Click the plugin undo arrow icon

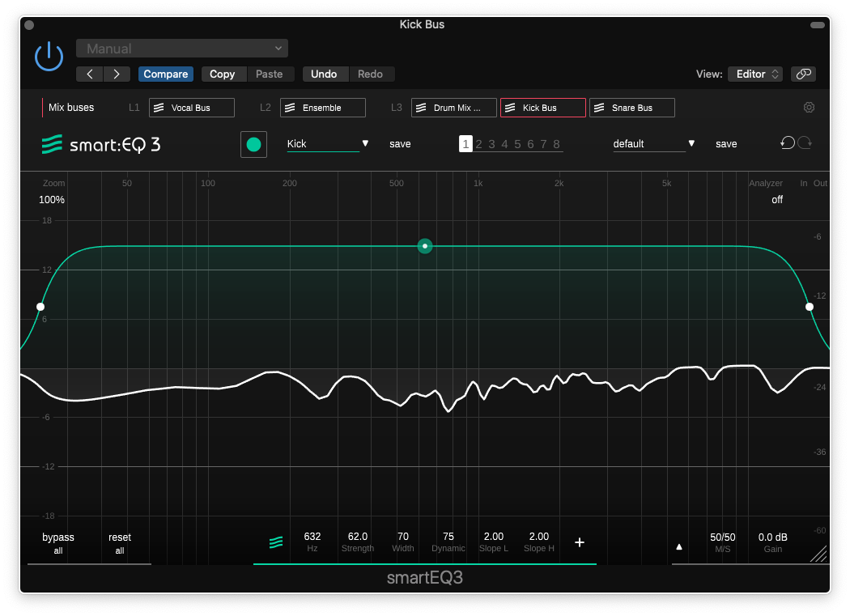788,143
